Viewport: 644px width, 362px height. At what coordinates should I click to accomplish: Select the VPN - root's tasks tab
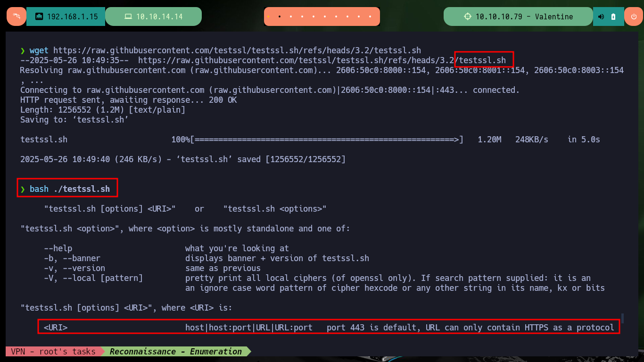coord(53,352)
